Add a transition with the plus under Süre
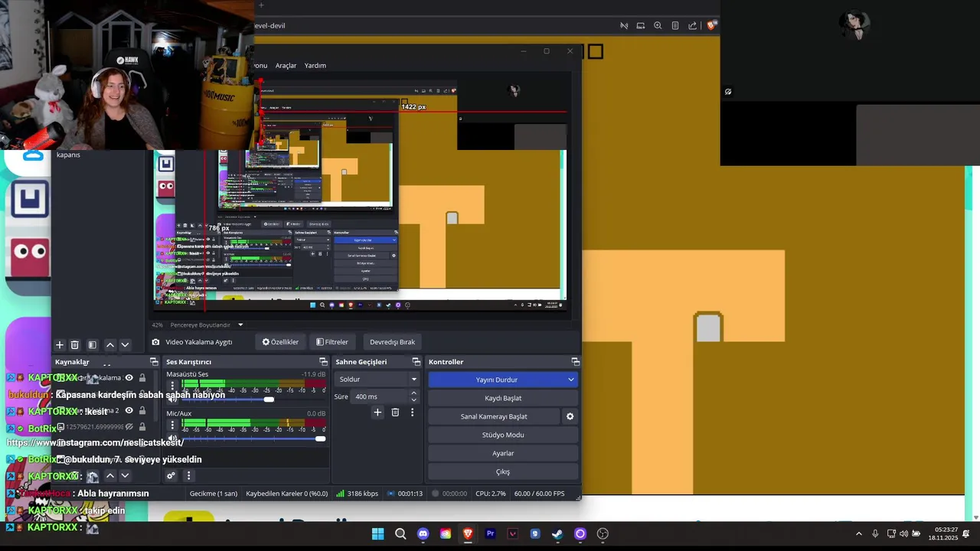 pyautogui.click(x=377, y=412)
